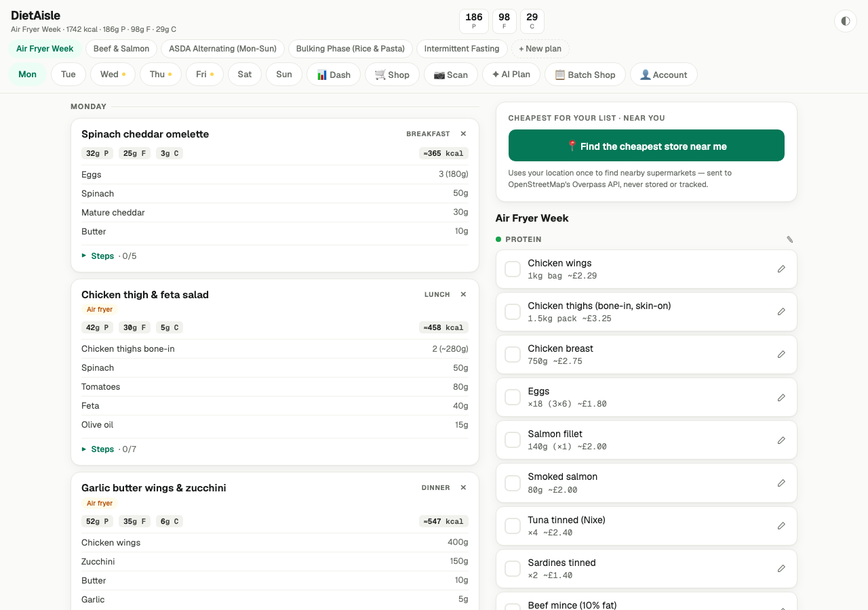Select the Fri day tab
Screen dimensions: 868x610
pos(205,75)
